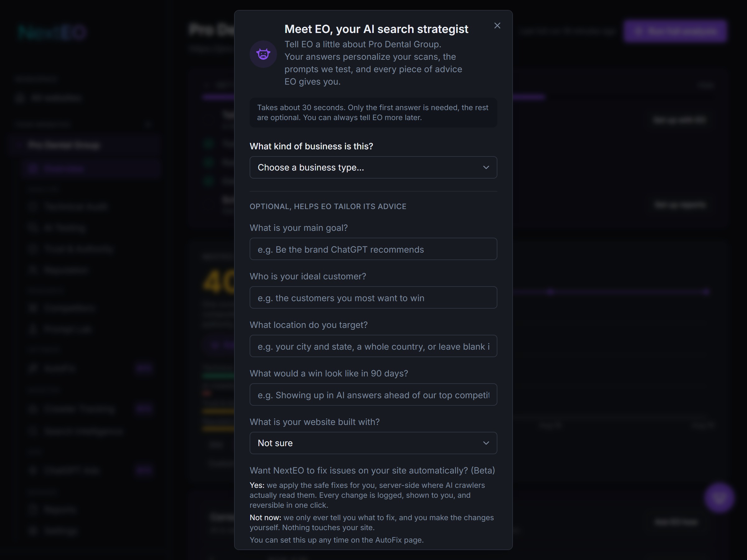Expand the 'Not sure' website platform dropdown

(x=373, y=443)
